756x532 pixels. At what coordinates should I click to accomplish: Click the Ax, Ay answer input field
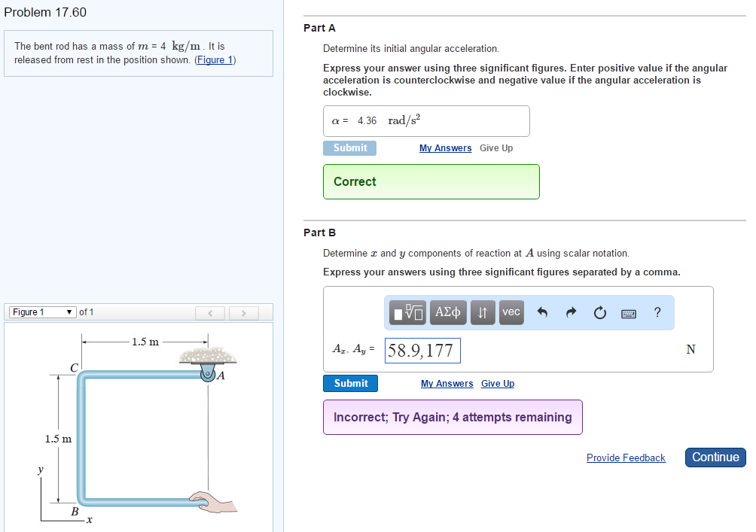click(422, 350)
